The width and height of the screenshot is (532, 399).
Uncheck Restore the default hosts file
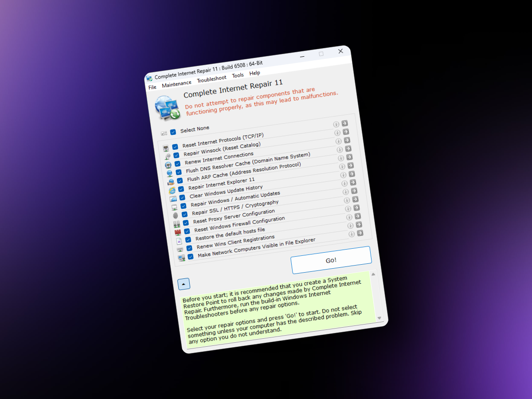[188, 239]
